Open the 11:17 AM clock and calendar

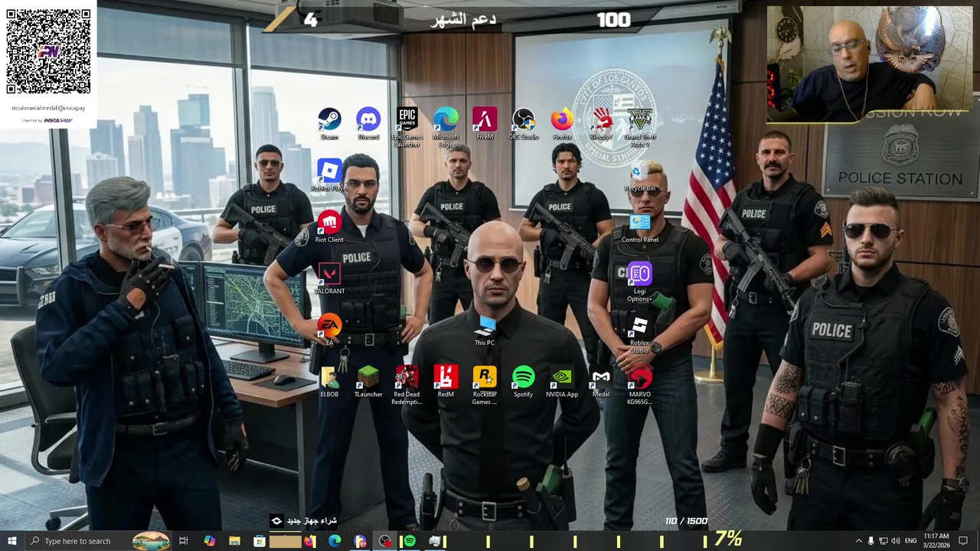point(936,541)
